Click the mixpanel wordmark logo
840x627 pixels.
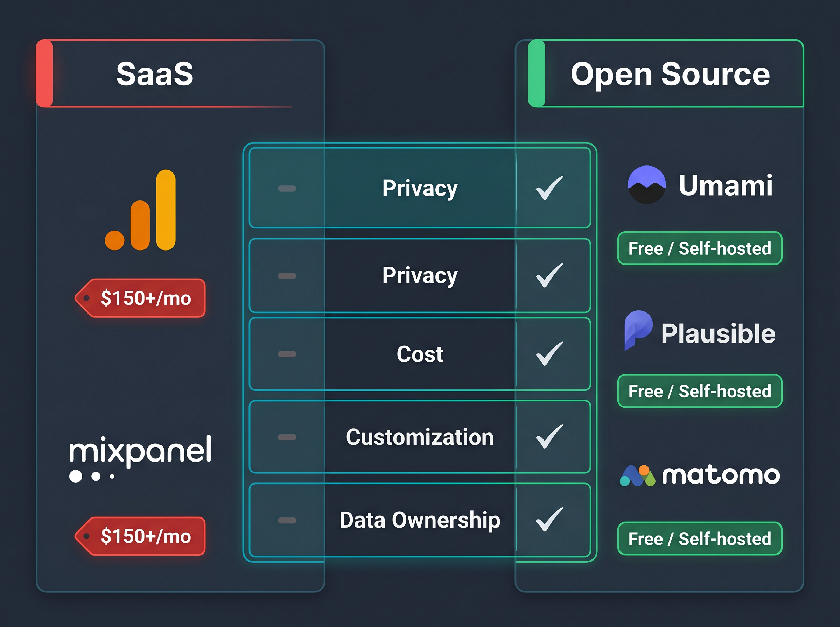(140, 458)
